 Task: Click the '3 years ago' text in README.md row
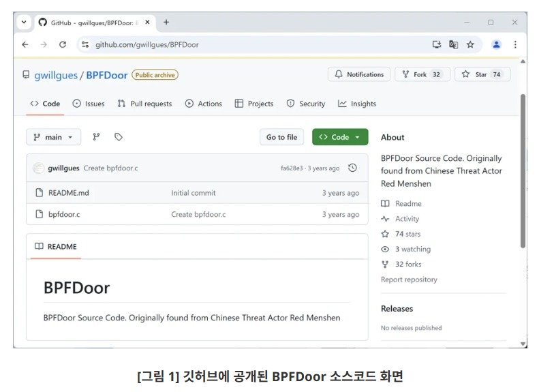341,193
